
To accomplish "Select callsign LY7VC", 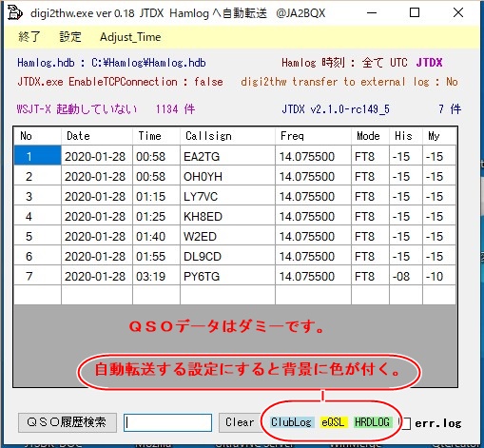I will click(x=227, y=196).
